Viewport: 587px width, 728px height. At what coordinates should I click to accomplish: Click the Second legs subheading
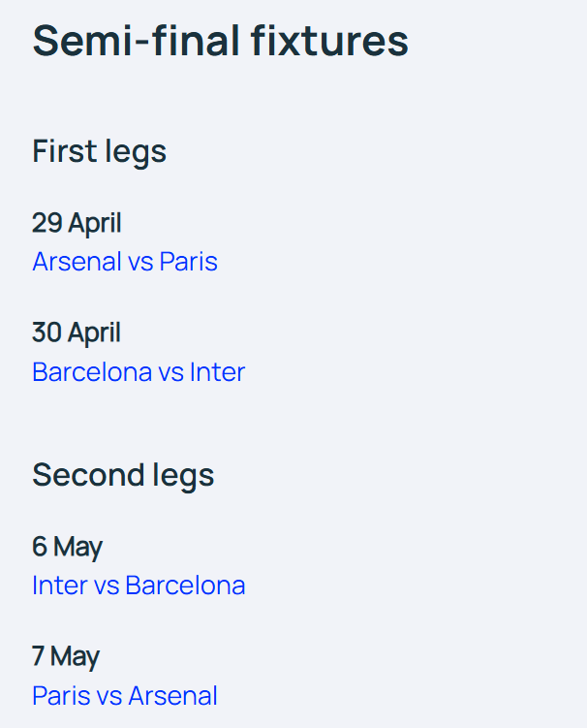123,475
